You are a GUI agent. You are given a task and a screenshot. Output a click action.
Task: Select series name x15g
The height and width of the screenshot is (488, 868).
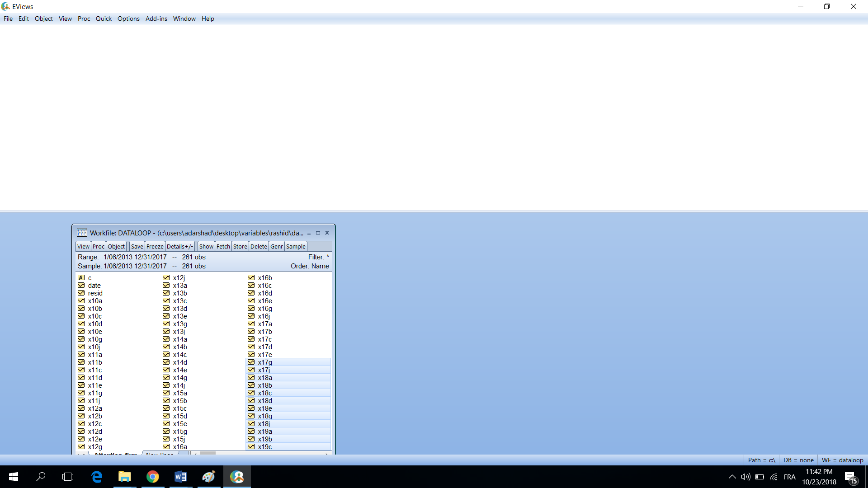[180, 431]
